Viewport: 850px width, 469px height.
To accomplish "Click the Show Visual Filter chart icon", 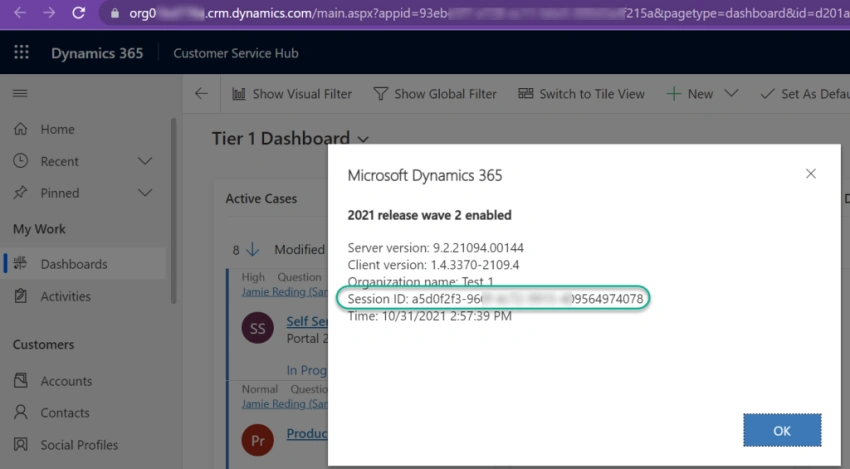I will pyautogui.click(x=239, y=94).
